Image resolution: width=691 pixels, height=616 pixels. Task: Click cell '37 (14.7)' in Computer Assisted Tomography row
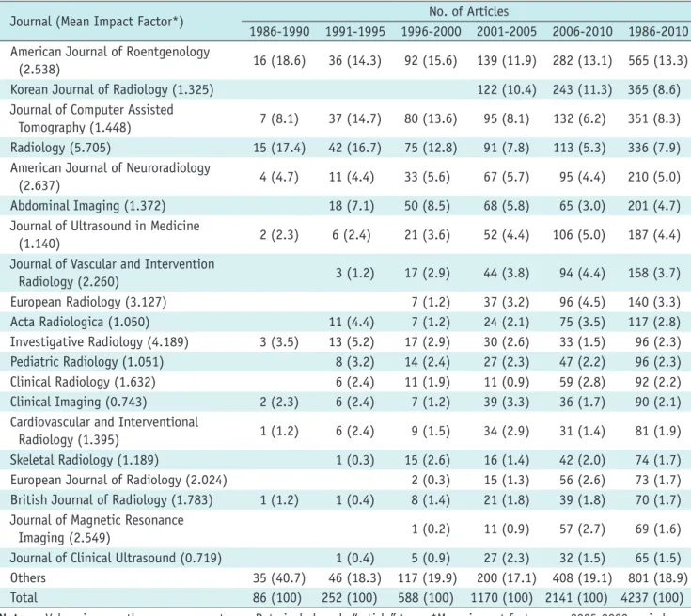pos(354,119)
